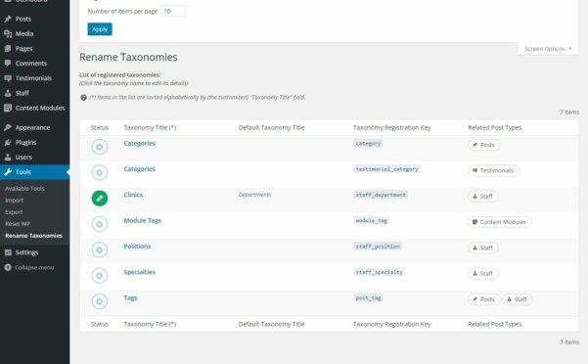Viewport: 588px width, 364px height.
Task: Open the Testimonials menu
Action: tap(34, 78)
